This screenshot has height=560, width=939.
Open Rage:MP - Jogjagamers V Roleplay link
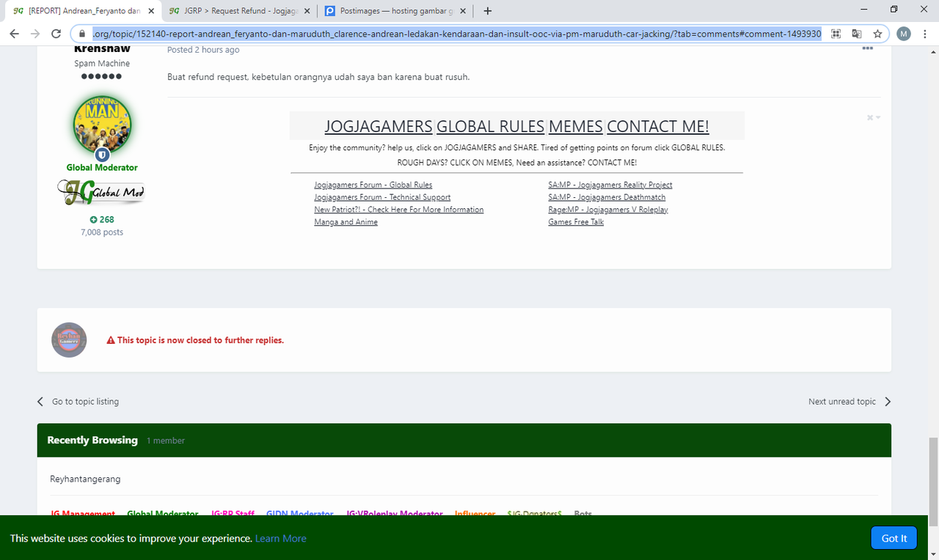pos(608,210)
